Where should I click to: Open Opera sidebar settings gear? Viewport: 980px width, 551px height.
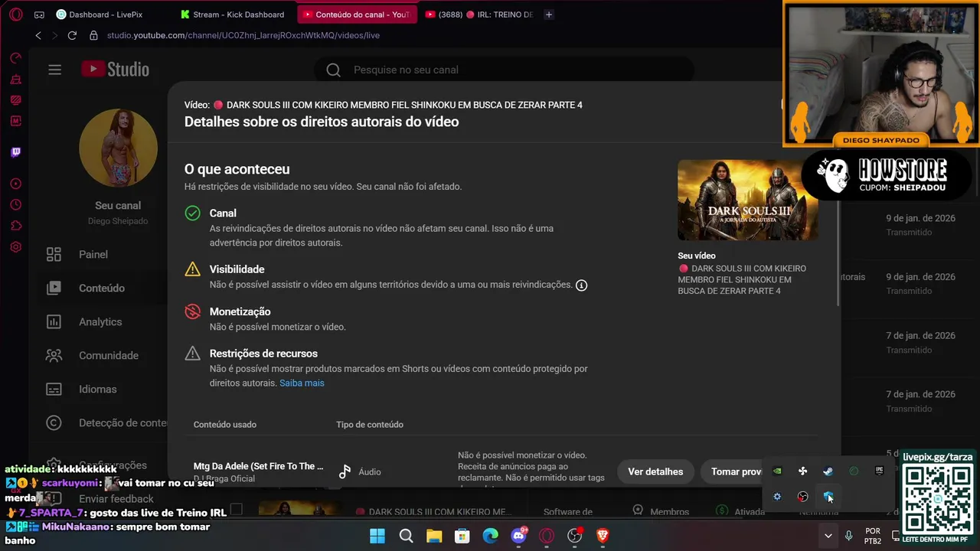16,247
